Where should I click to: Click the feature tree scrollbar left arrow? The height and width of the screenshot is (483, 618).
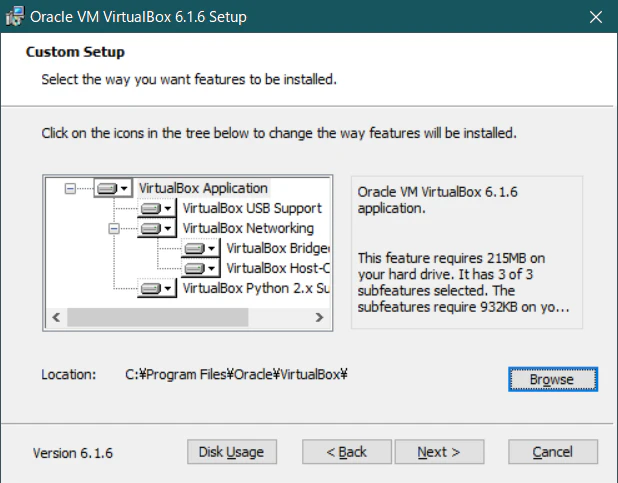click(56, 317)
